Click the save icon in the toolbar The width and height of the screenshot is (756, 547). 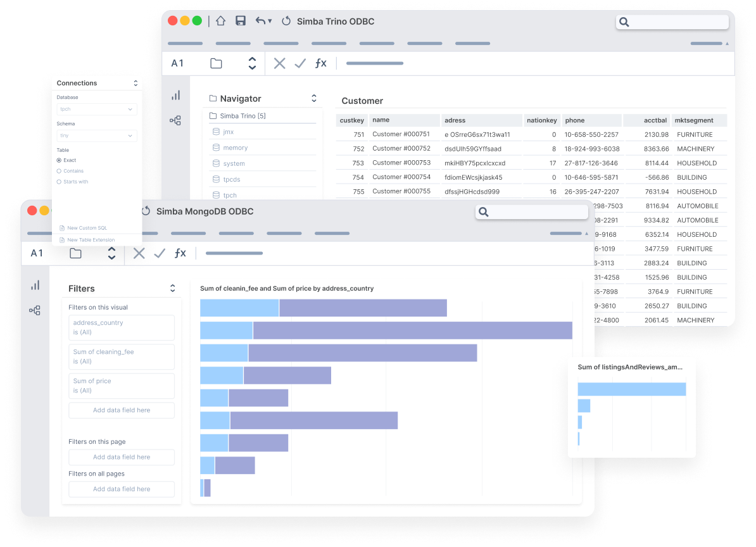point(240,20)
